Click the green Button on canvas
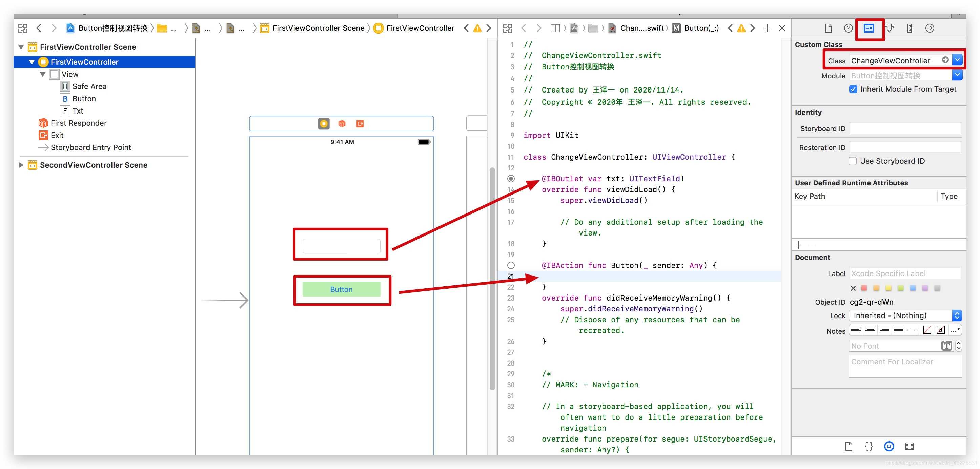The height and width of the screenshot is (469, 980). pos(341,289)
